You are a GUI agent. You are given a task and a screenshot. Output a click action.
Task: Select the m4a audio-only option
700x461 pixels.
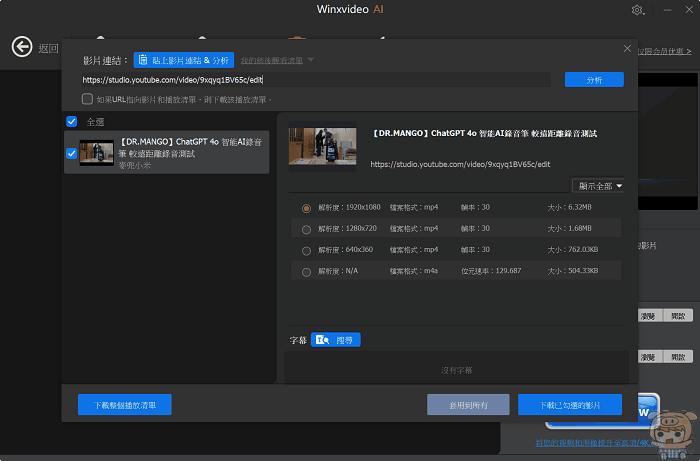[306, 272]
